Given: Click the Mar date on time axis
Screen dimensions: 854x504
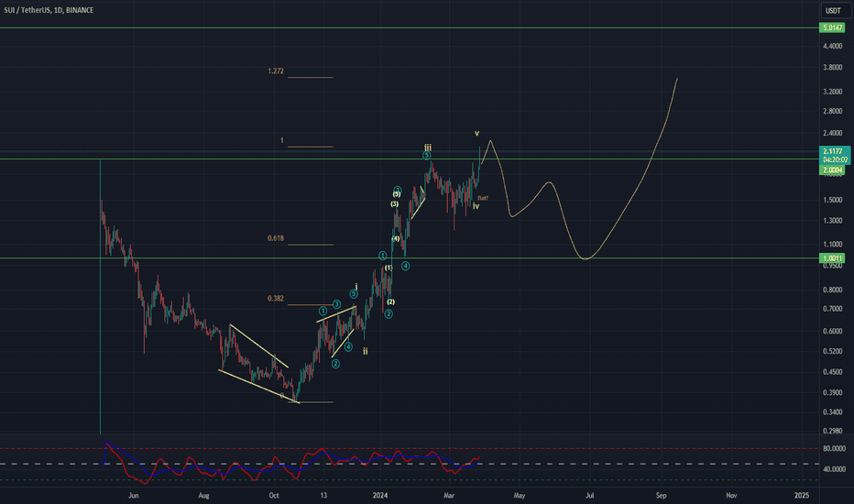Looking at the screenshot, I should tap(449, 495).
